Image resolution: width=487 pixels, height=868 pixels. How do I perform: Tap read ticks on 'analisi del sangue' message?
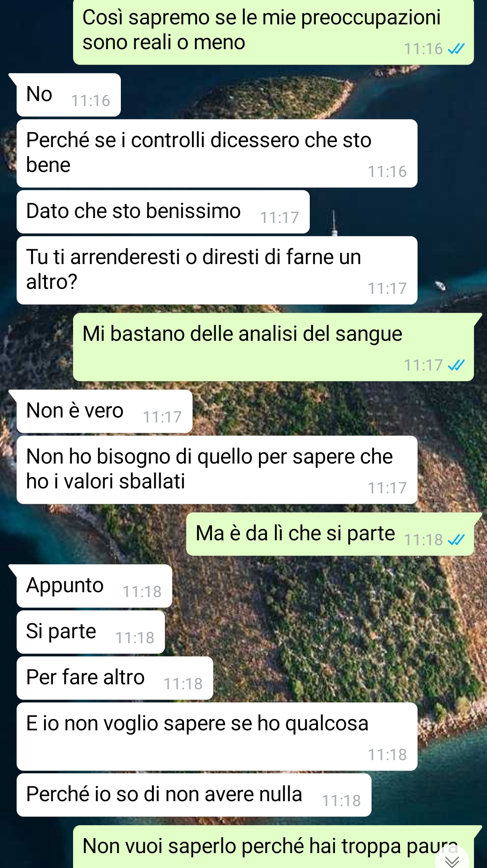click(x=456, y=365)
